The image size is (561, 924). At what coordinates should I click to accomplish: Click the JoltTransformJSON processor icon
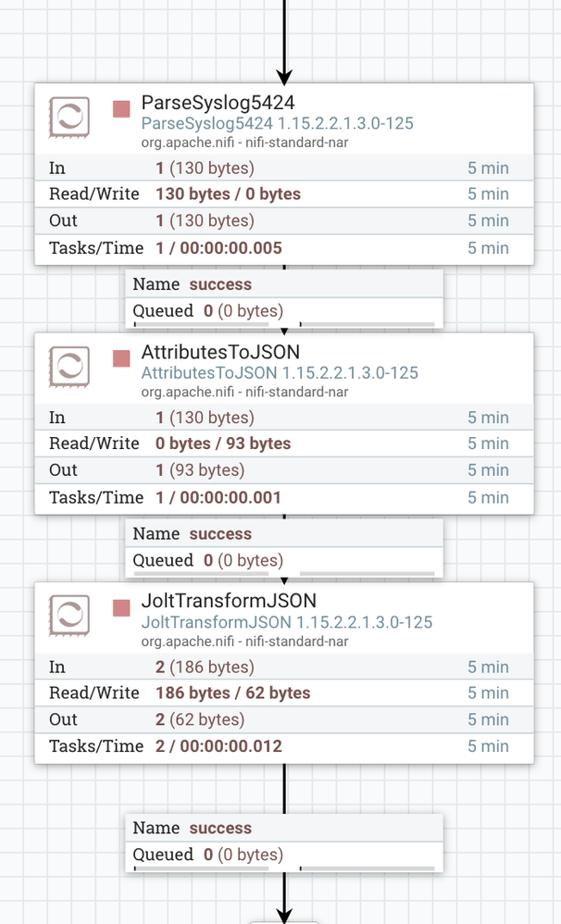point(69,616)
